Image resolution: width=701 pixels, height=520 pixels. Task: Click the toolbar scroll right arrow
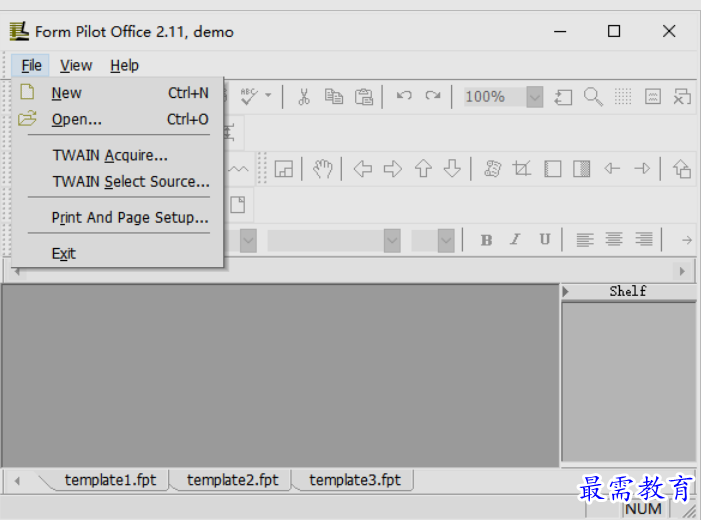[x=682, y=271]
